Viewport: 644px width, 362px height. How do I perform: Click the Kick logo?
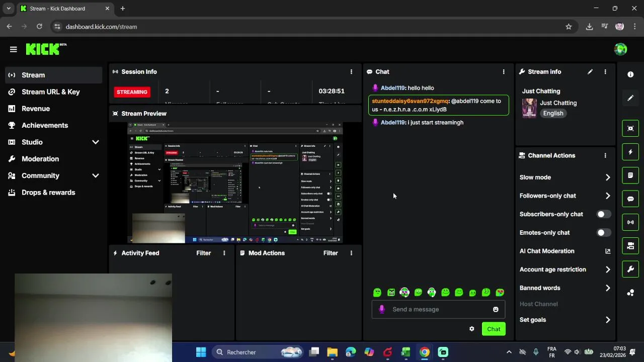[x=46, y=49]
